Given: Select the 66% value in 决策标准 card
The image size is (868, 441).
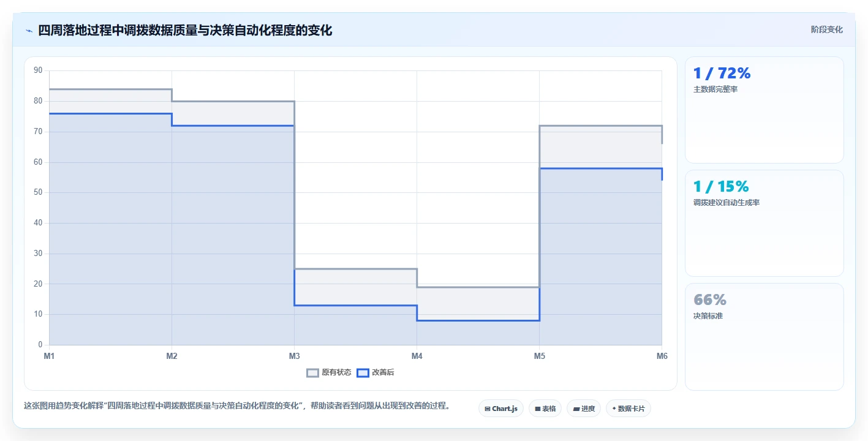Looking at the screenshot, I should 710,300.
